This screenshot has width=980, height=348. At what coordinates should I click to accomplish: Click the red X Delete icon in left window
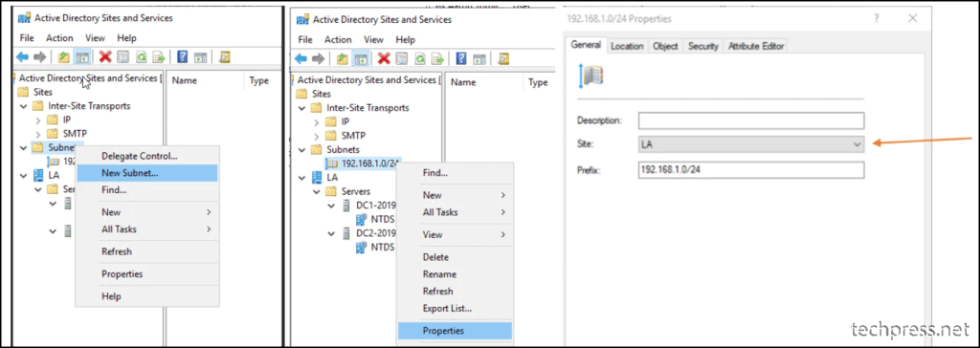105,57
